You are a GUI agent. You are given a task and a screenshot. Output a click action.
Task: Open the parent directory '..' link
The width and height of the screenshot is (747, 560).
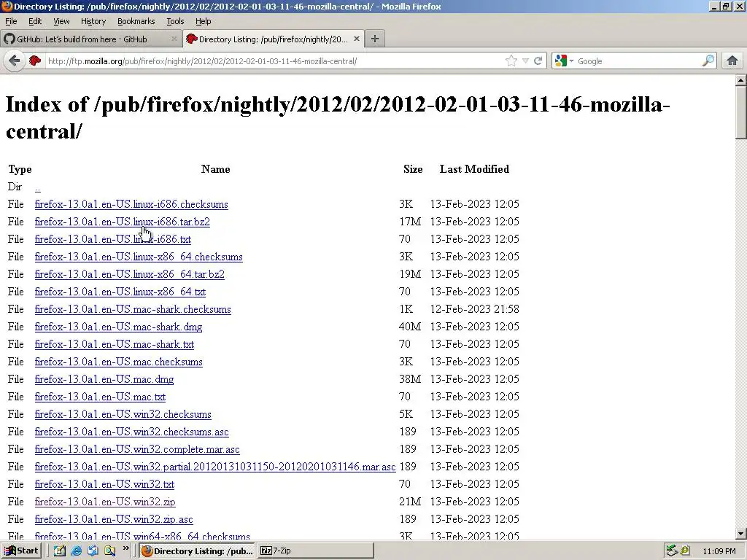38,187
